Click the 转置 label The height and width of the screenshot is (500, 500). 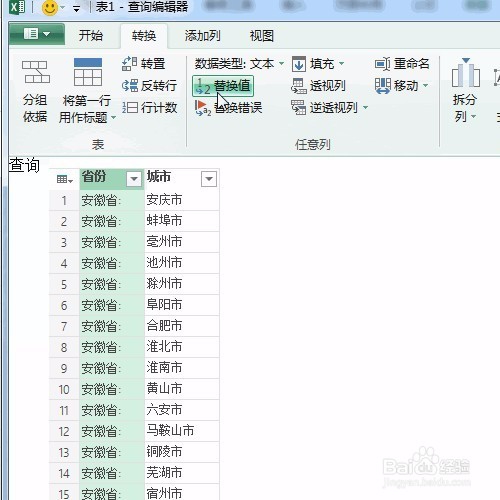(153, 63)
